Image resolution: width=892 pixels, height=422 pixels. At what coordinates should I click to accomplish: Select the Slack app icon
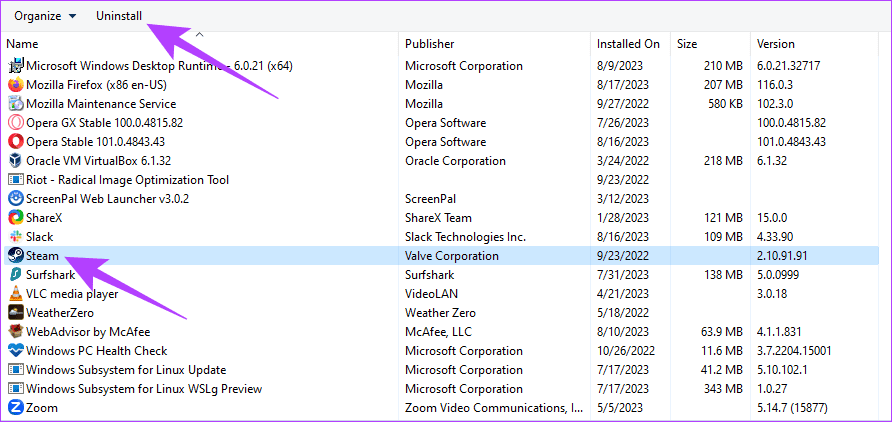tap(16, 237)
